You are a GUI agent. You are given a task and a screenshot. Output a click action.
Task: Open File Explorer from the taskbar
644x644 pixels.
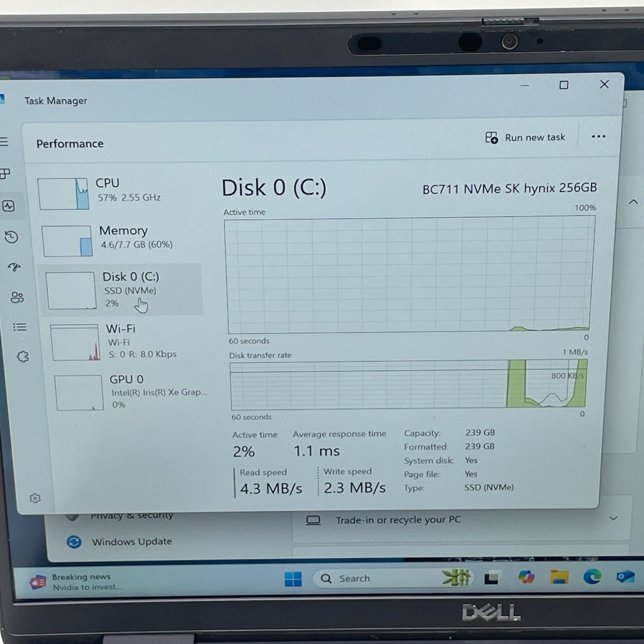tap(559, 577)
